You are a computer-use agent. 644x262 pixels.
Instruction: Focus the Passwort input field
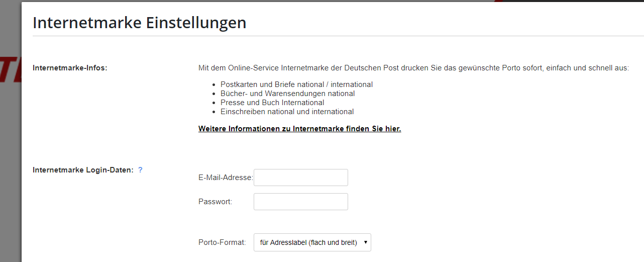[x=300, y=202]
